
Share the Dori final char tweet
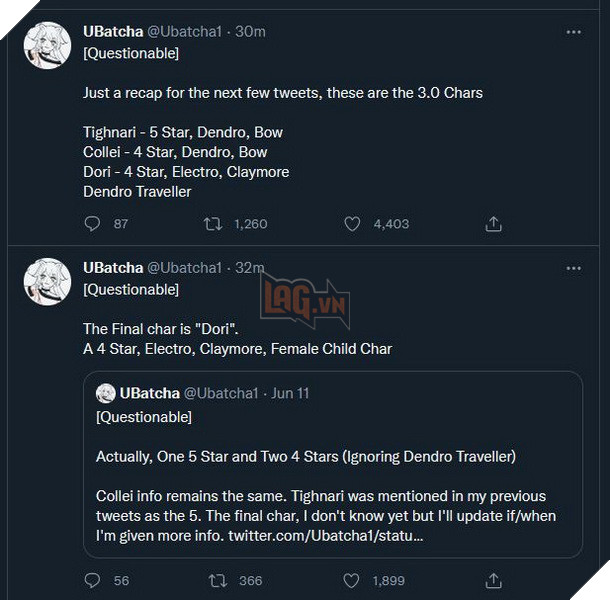492,580
